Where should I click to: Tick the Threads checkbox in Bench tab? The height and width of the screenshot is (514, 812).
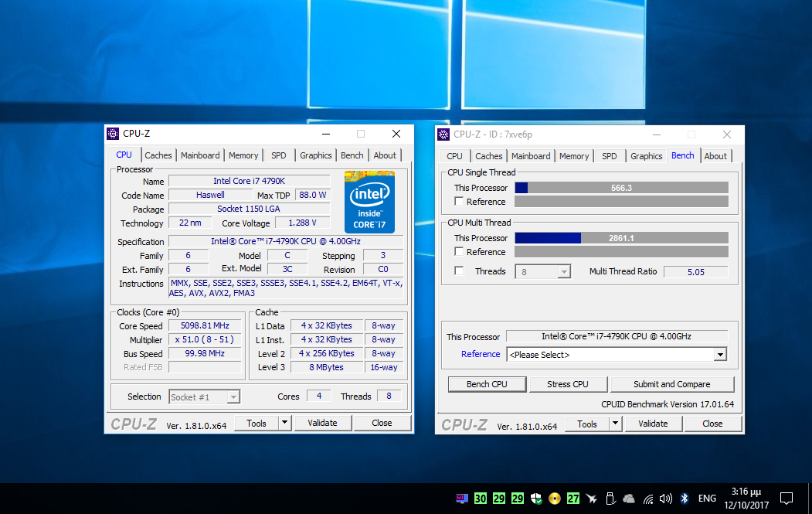[459, 271]
